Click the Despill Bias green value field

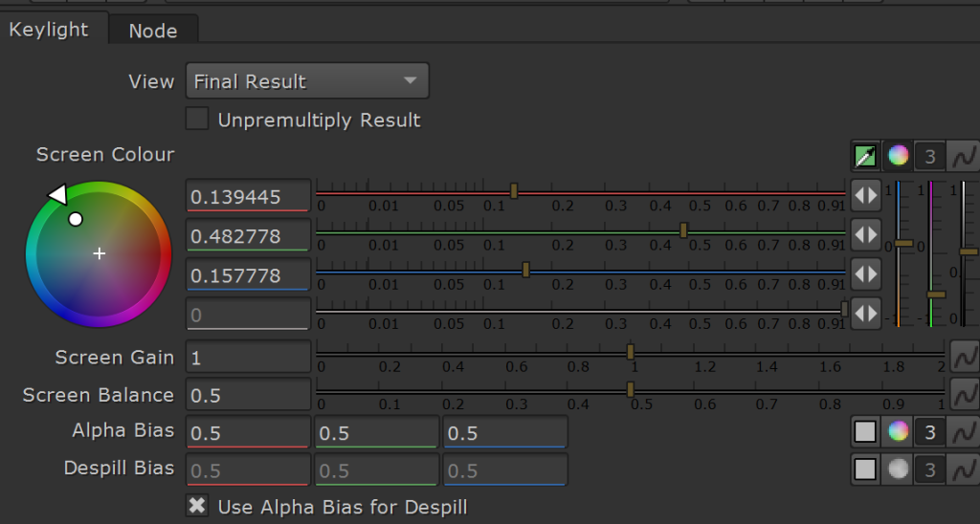point(377,469)
